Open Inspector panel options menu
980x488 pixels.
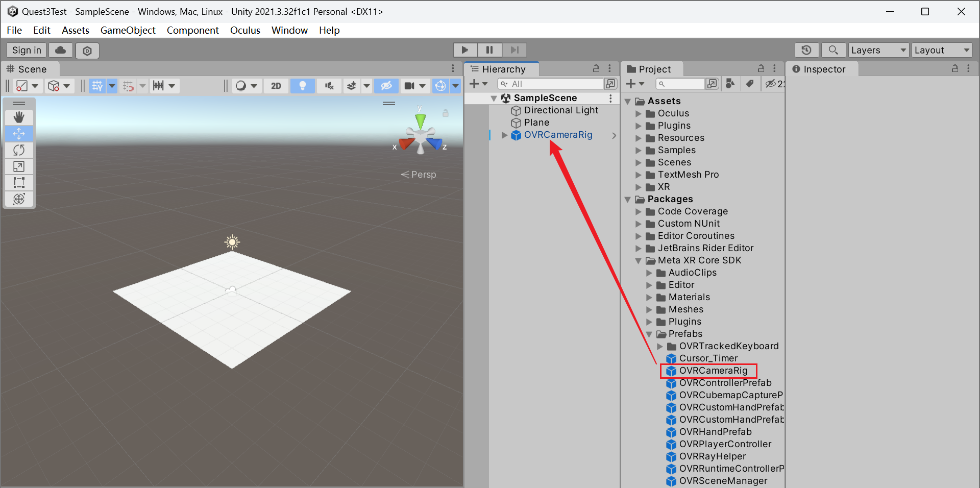968,68
